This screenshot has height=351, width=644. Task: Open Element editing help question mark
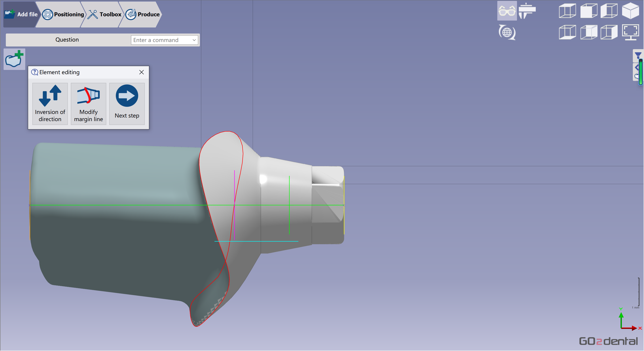click(x=34, y=72)
